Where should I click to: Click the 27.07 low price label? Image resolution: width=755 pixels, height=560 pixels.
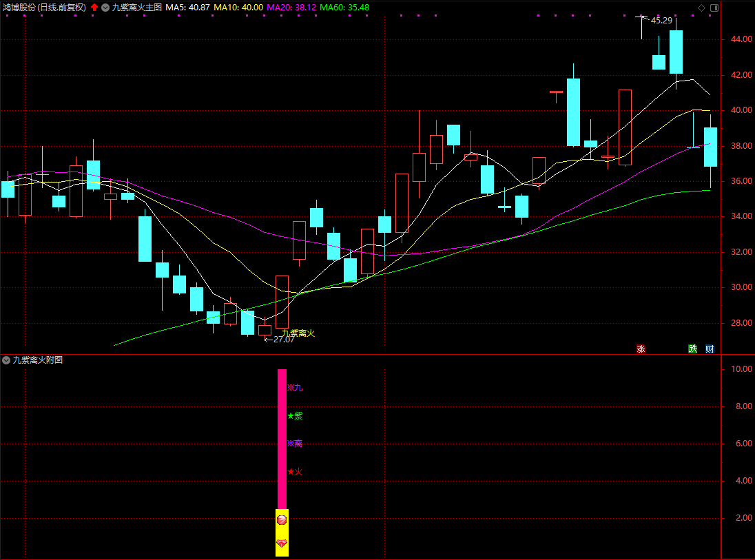coord(284,340)
